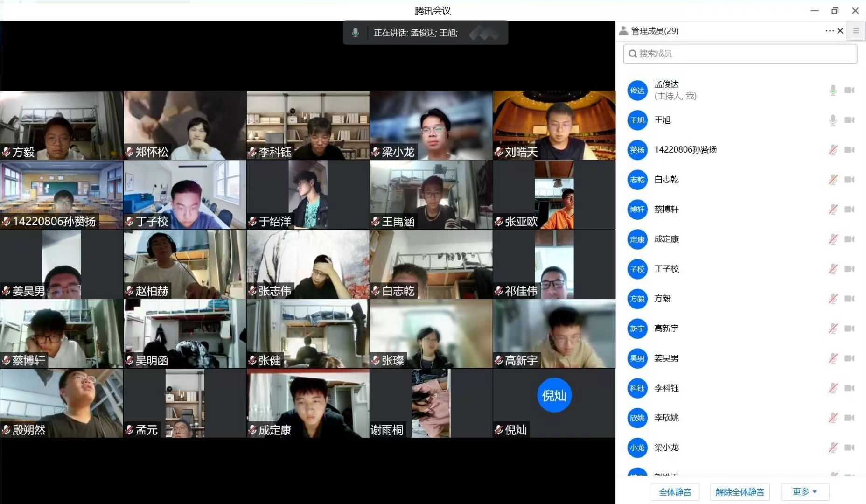Click the microphone icon in speaking indicator
Viewport: 866px width, 504px height.
point(356,33)
